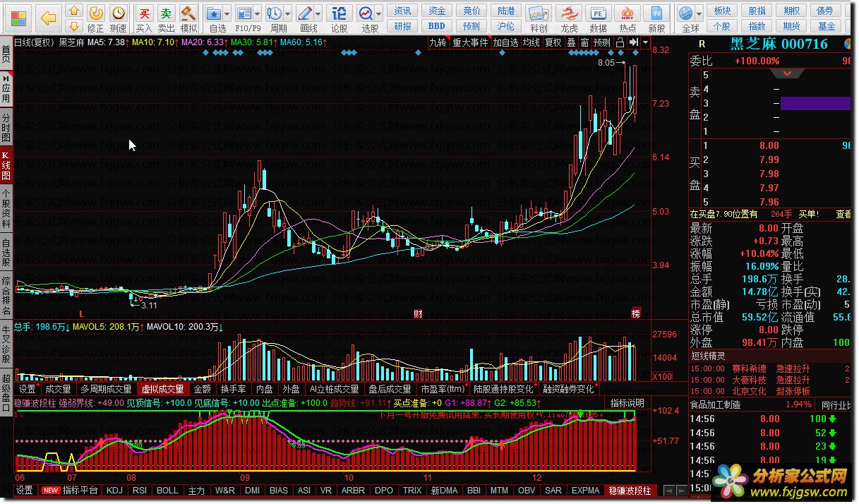
Task: Click the BBD button
Action: pos(437,26)
